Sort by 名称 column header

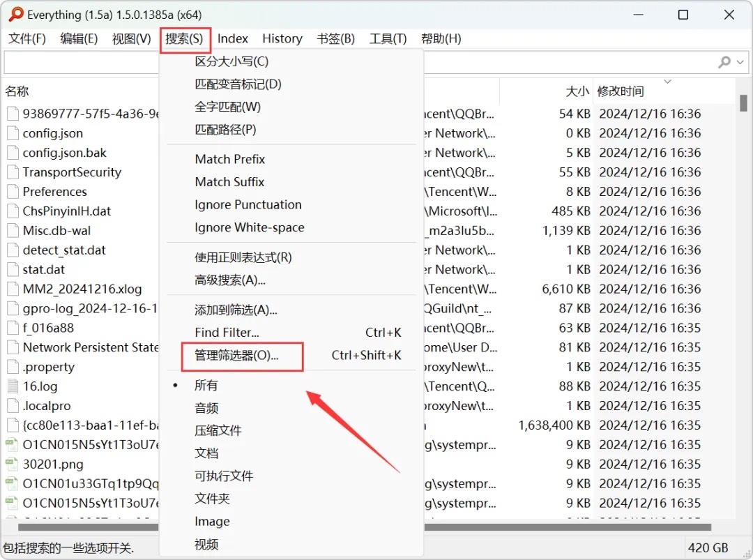pos(17,91)
